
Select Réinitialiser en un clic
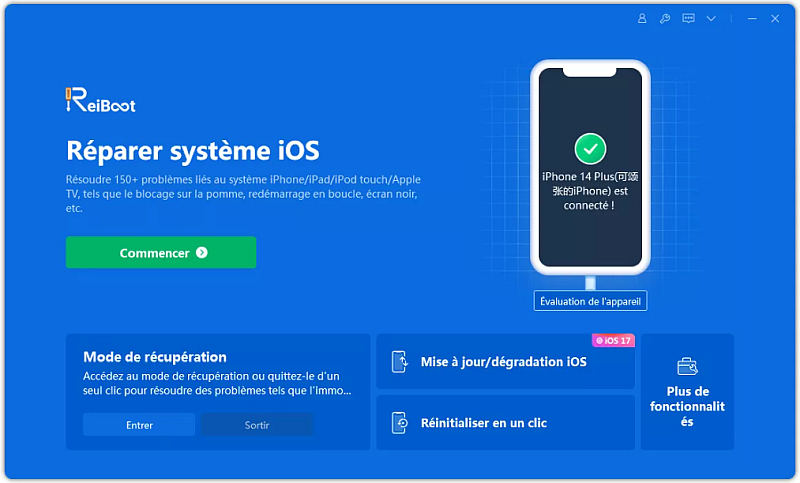tap(484, 423)
